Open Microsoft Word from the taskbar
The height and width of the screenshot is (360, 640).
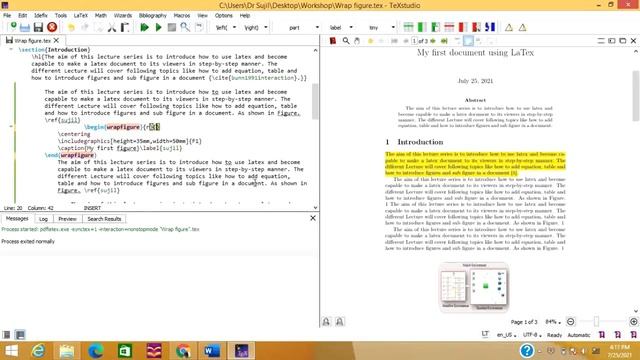tap(212, 351)
